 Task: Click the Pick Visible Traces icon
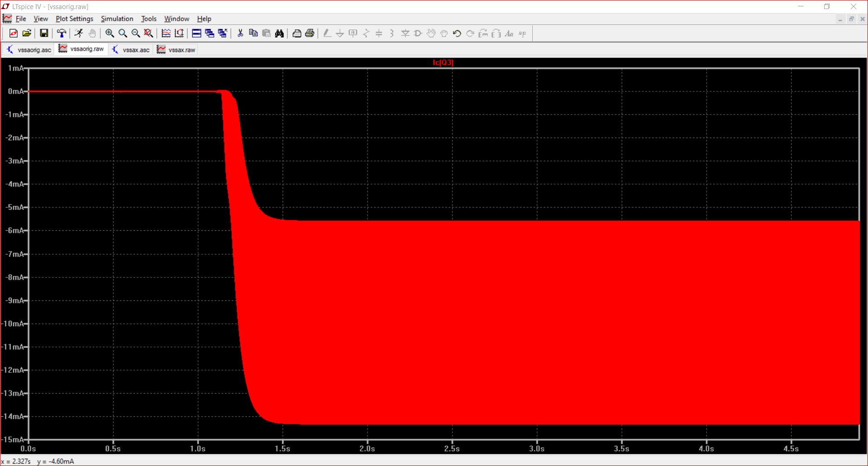point(166,33)
